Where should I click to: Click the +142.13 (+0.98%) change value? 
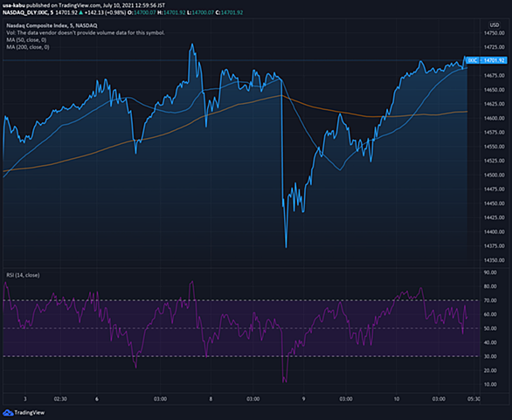coord(105,12)
